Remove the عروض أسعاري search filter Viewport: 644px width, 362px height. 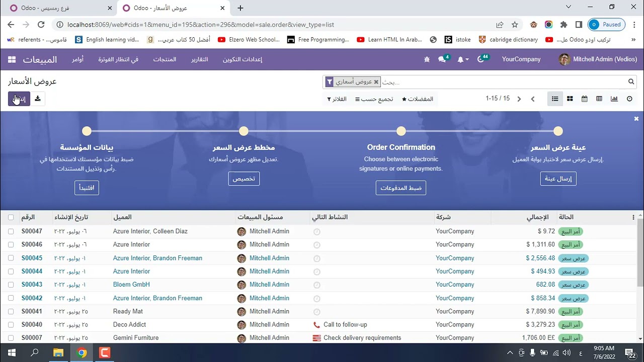point(376,82)
